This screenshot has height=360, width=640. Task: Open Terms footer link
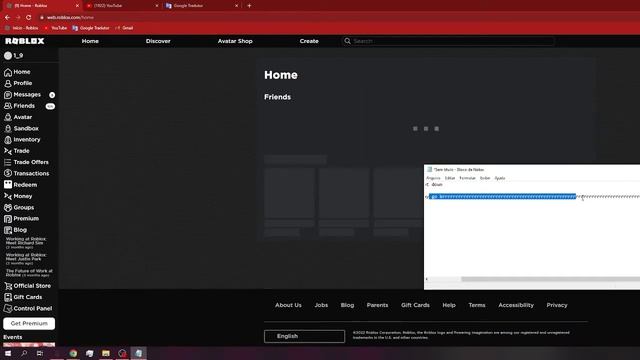477,305
